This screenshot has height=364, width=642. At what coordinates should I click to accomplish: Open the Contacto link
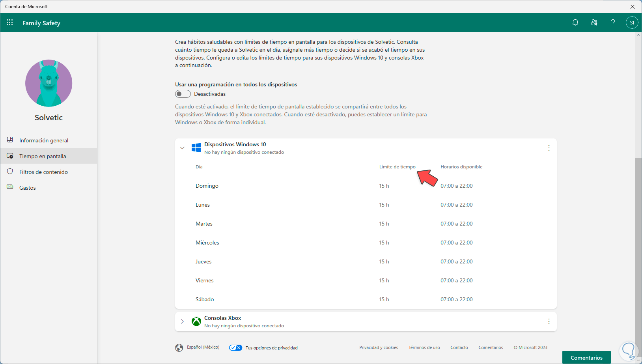click(x=459, y=347)
